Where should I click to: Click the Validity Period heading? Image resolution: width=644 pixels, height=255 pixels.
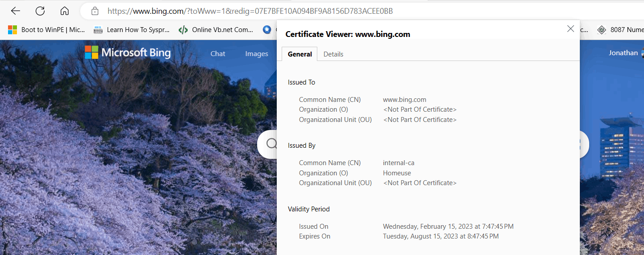coord(309,209)
